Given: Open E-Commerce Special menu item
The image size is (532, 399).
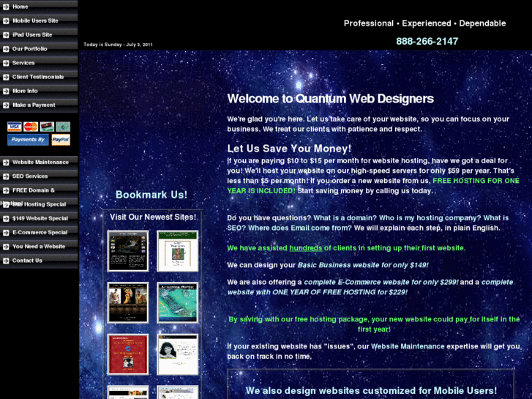Looking at the screenshot, I should [39, 233].
